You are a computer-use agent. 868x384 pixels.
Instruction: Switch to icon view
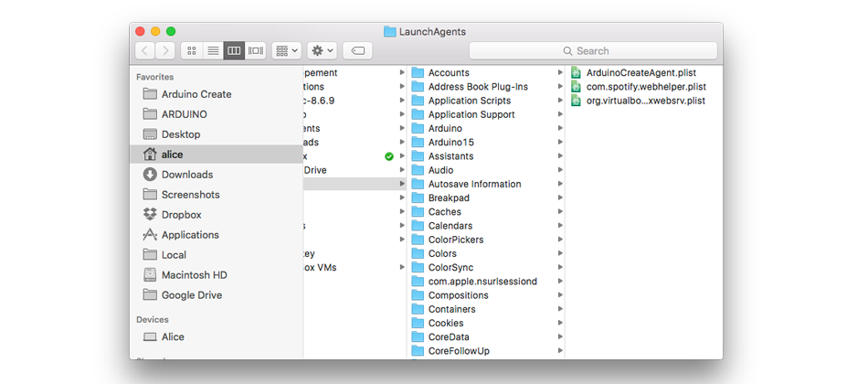point(192,50)
